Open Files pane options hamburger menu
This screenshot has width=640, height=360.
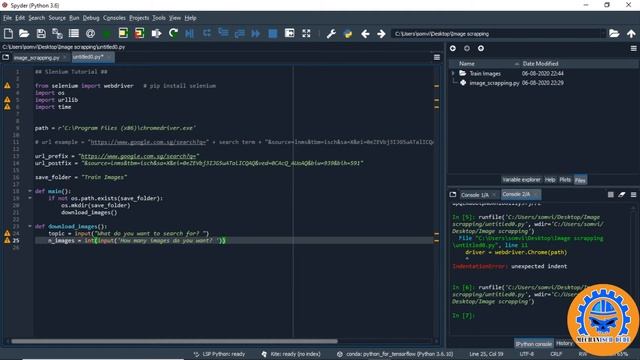[x=633, y=48]
